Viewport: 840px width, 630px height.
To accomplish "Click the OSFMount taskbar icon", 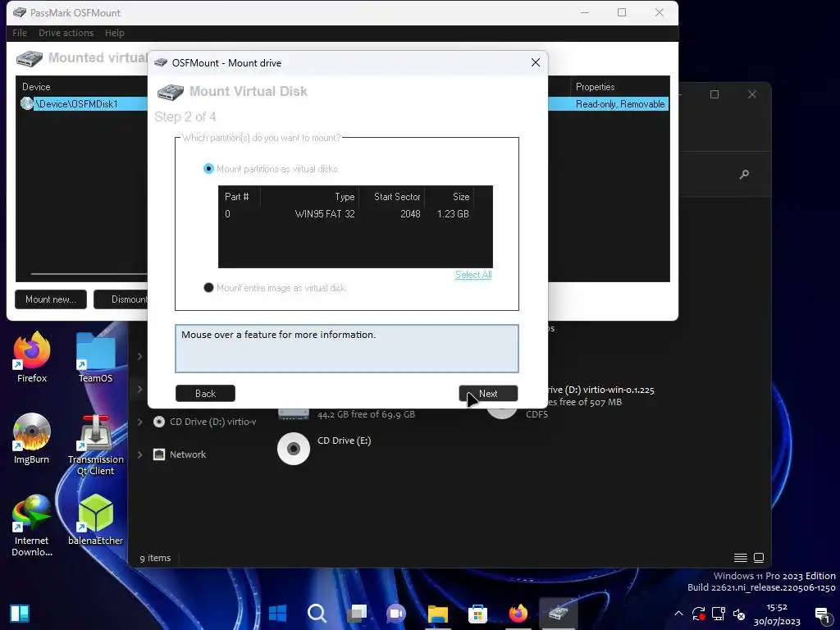I will pyautogui.click(x=558, y=613).
